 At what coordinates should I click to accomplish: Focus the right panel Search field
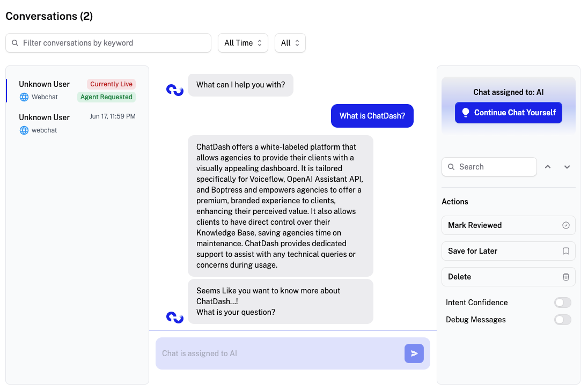point(489,167)
